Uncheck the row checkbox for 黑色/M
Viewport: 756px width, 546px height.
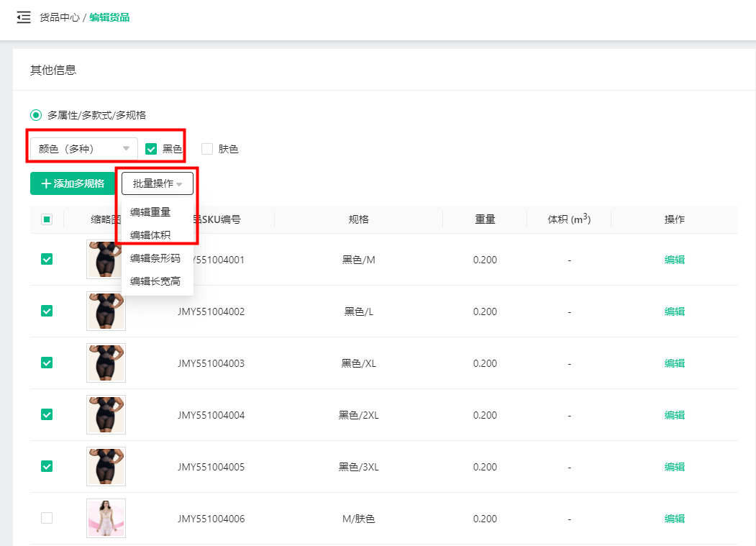47,259
